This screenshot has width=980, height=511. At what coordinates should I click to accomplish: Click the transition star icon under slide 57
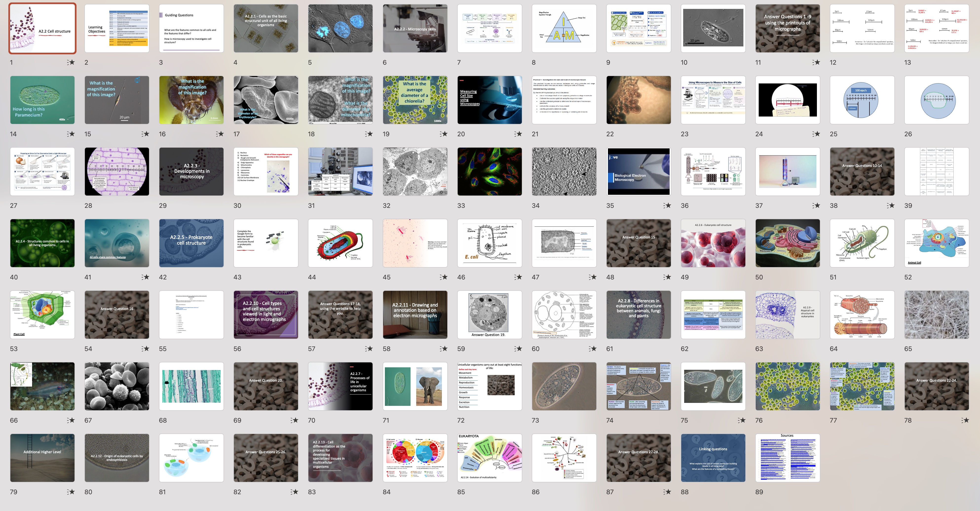pyautogui.click(x=369, y=349)
